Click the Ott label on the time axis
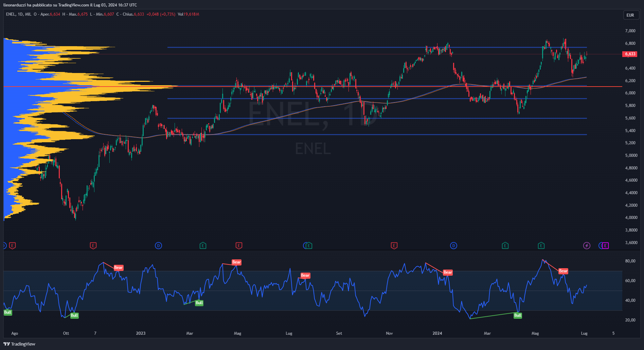Viewport: 644px width, 350px height. click(66, 333)
